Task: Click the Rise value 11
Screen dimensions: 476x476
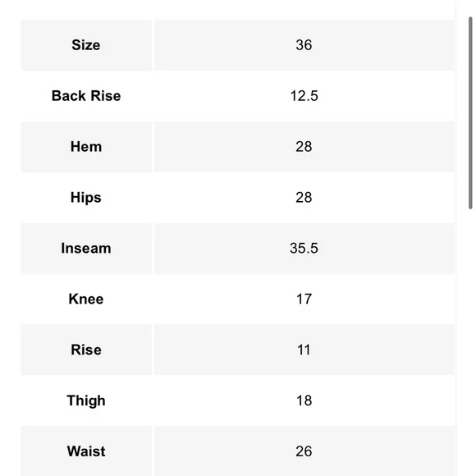Action: click(x=304, y=350)
